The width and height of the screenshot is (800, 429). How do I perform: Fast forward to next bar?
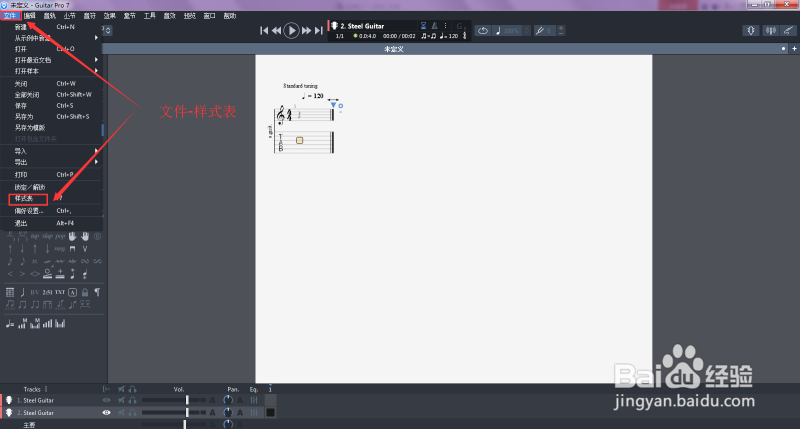(306, 31)
